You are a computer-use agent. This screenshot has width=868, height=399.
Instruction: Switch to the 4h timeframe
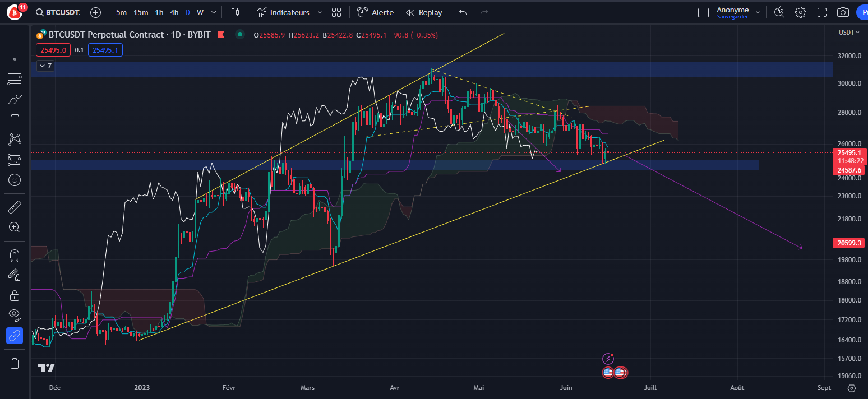pos(174,12)
